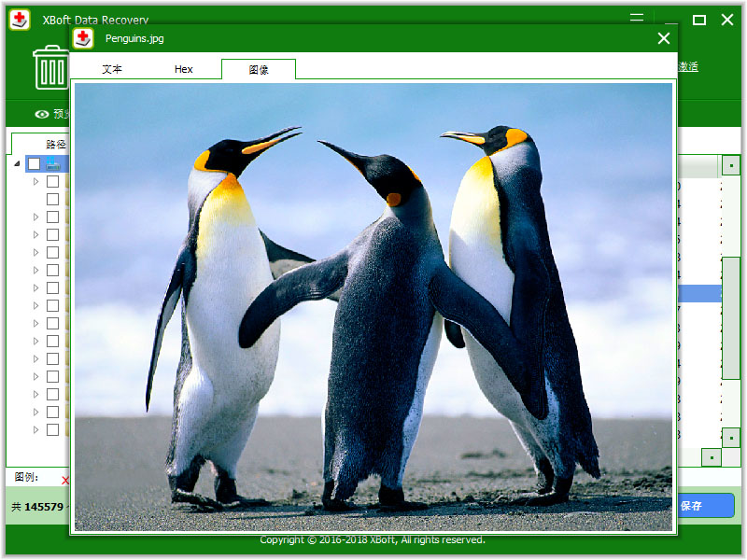Image resolution: width=747 pixels, height=560 pixels.
Task: Click the XBoft Data Recovery app logo
Action: [20, 20]
